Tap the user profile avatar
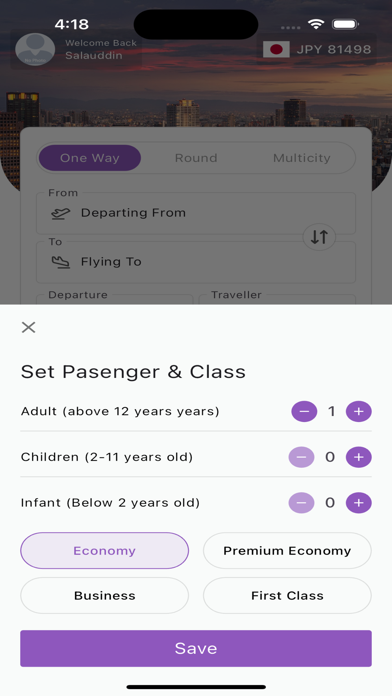The image size is (392, 696). [x=35, y=49]
